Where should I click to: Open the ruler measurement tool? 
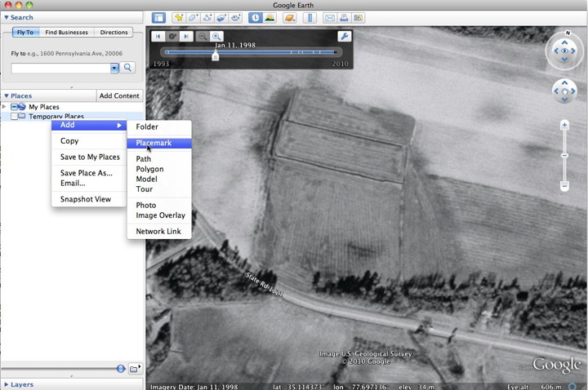[309, 17]
